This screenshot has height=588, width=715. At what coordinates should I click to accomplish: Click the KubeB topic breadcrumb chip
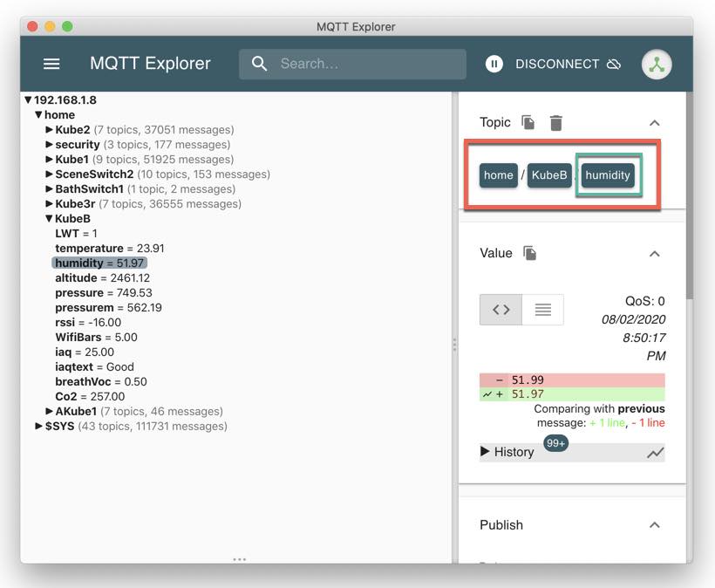click(549, 175)
